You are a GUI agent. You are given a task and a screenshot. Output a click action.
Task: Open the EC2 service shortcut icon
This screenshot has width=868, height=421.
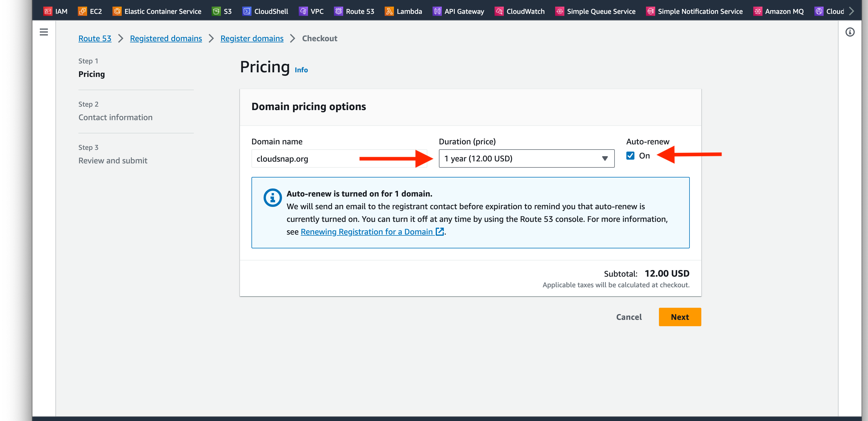coord(82,11)
